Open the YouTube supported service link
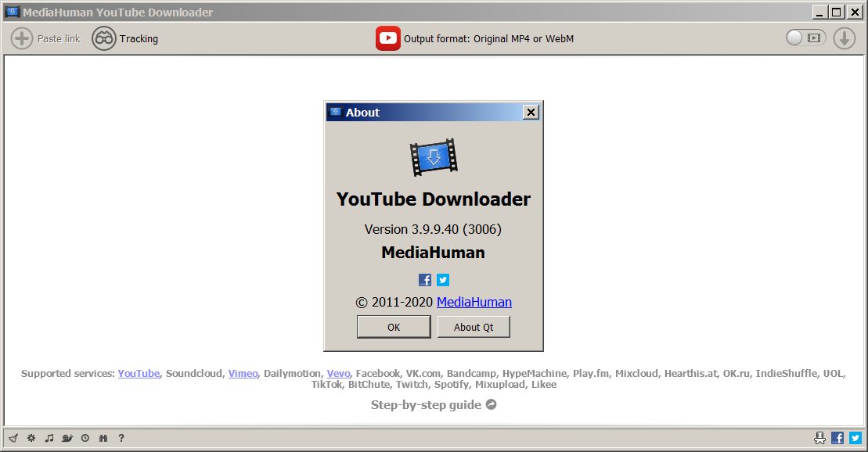868x452 pixels. [x=139, y=374]
